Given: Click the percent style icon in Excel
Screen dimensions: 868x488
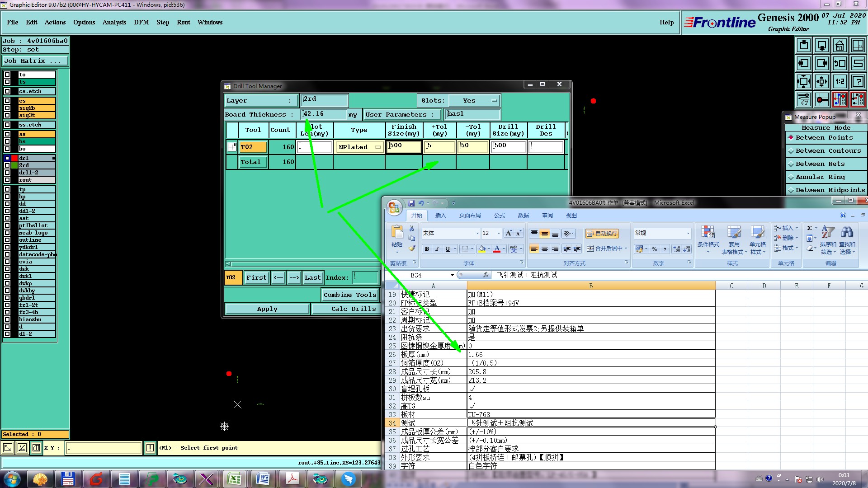Looking at the screenshot, I should [x=654, y=249].
